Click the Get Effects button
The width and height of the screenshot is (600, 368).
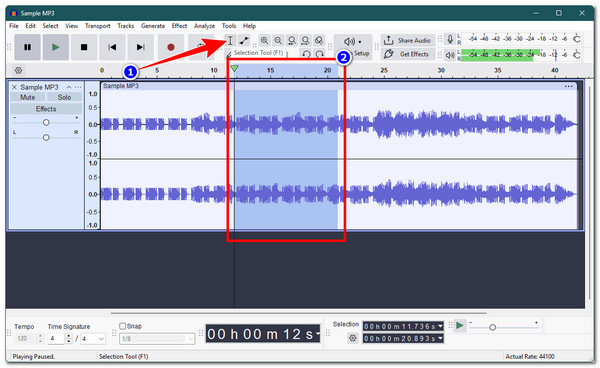pos(408,54)
